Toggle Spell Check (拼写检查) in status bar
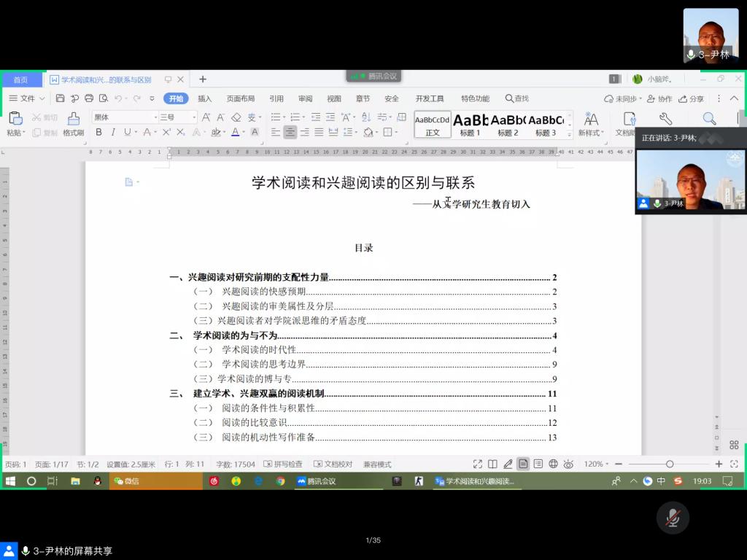This screenshot has height=560, width=747. [283, 464]
